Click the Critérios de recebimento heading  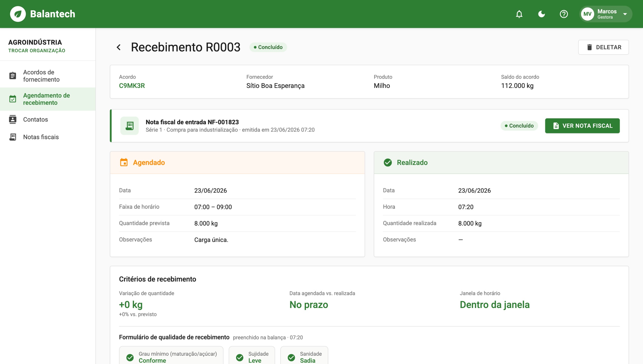(157, 279)
